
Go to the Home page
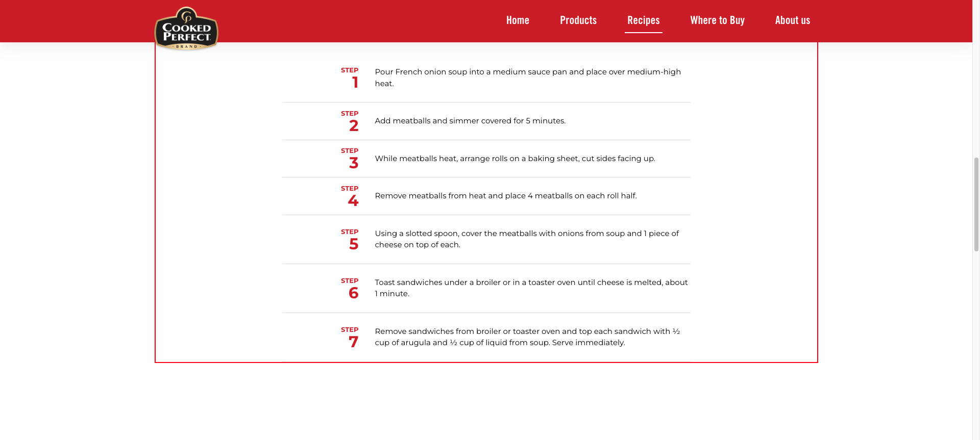point(518,20)
